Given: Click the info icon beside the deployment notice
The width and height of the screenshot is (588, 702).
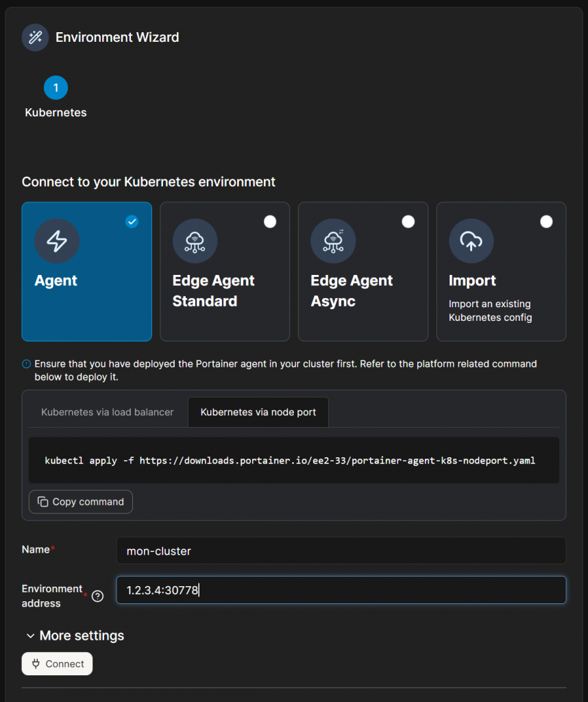Looking at the screenshot, I should pyautogui.click(x=27, y=364).
